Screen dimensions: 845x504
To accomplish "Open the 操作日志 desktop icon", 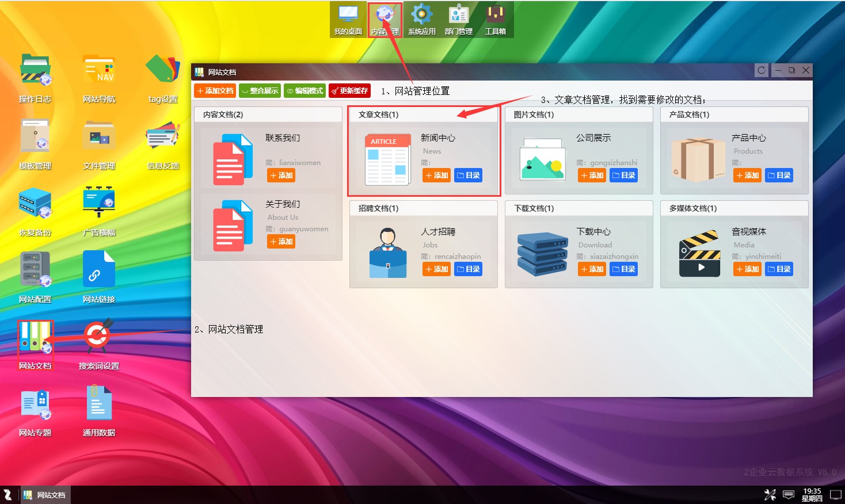I will [35, 78].
